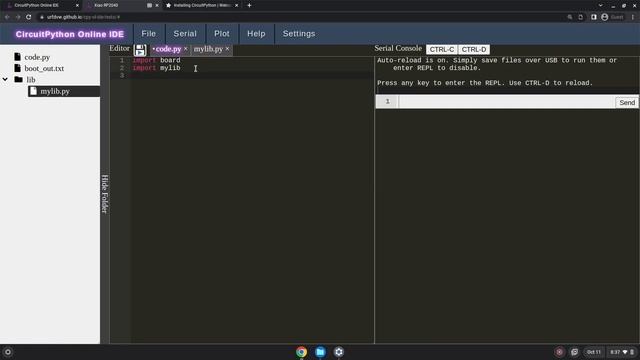Viewport: 640px width, 360px height.
Task: Click the code.py file icon in folder tree
Action: (18, 57)
